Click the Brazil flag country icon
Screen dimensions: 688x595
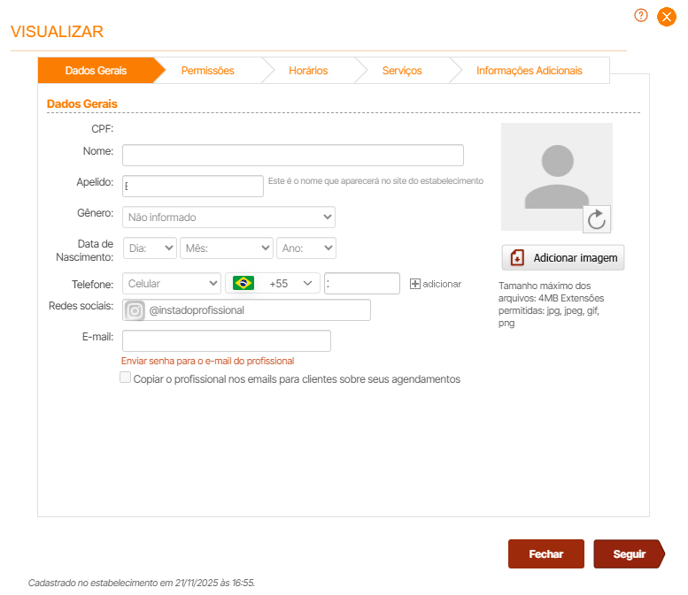click(x=243, y=283)
